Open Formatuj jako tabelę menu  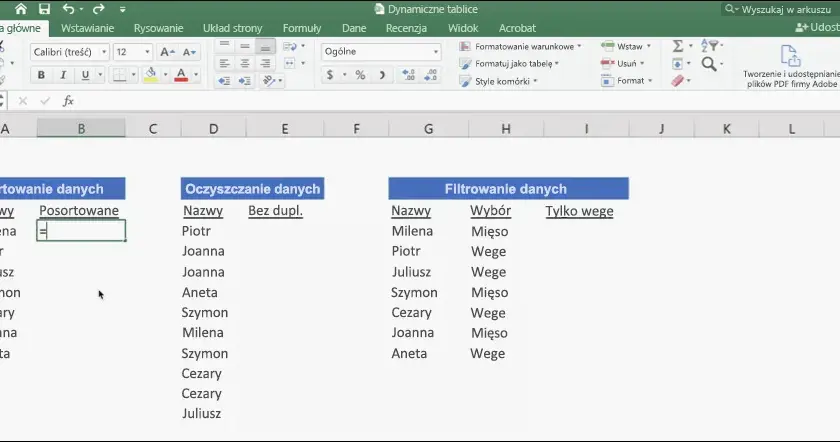coord(508,64)
